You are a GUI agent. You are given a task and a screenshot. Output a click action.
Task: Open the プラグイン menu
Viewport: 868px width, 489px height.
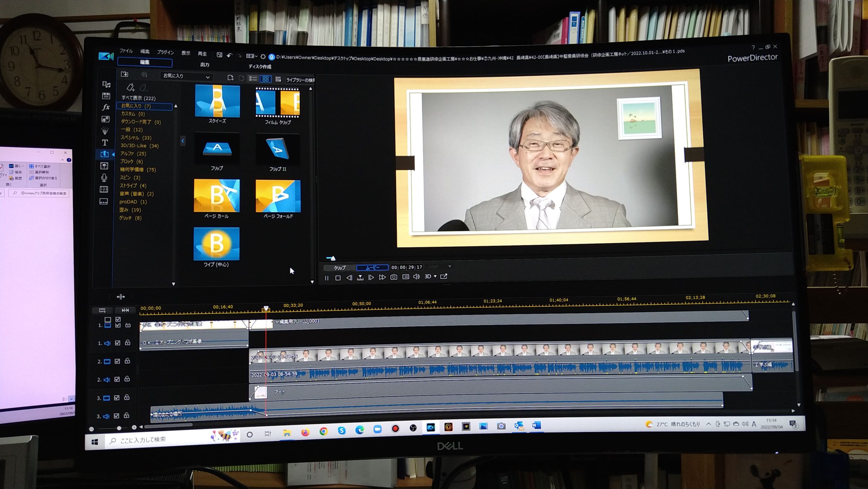point(165,52)
